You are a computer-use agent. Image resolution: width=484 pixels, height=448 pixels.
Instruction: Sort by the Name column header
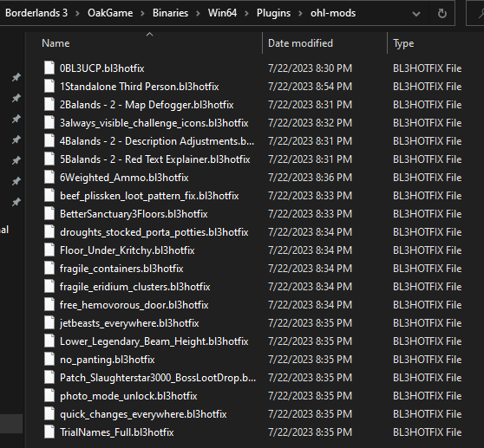pos(56,43)
